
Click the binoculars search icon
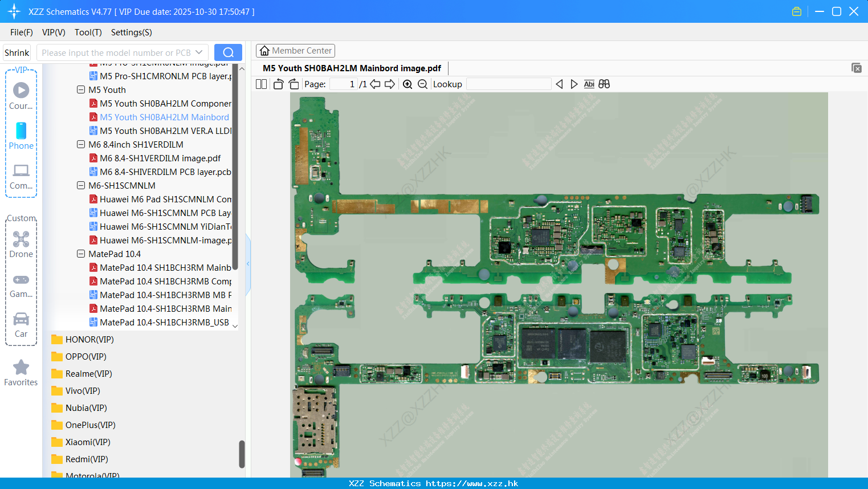point(604,84)
